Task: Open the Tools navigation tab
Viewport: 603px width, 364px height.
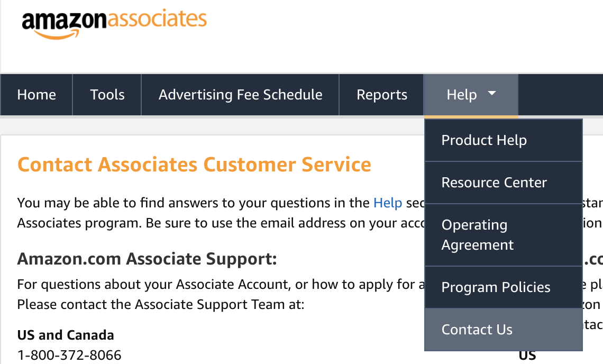Action: [107, 95]
